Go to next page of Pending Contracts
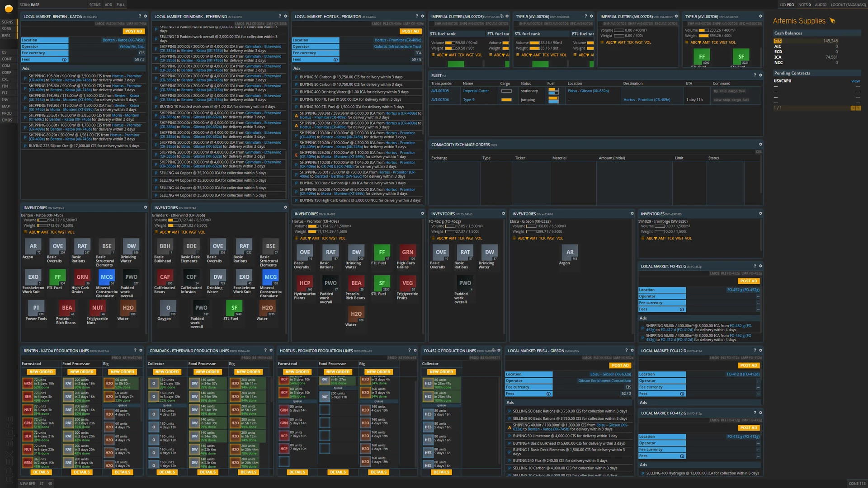This screenshot has height=488, width=868. (859, 108)
